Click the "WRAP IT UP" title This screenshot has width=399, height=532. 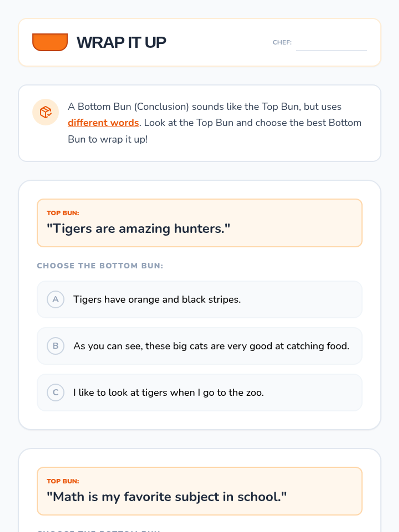coord(121,43)
